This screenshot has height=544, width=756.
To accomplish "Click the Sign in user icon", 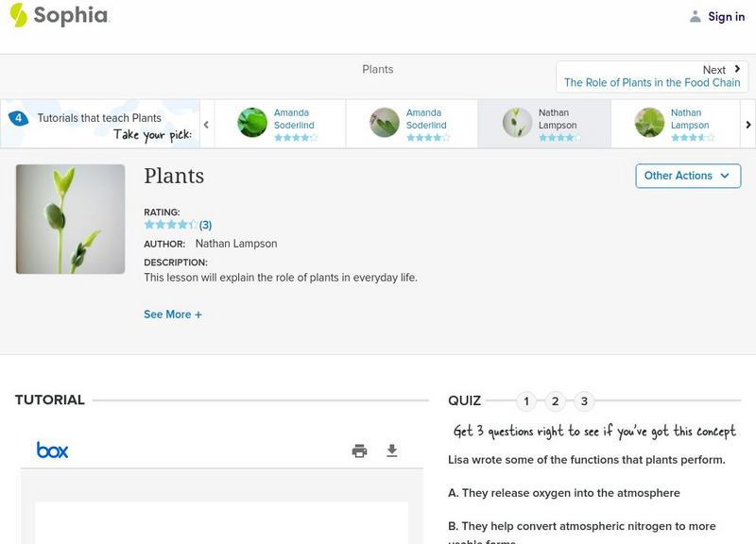I will (695, 16).
